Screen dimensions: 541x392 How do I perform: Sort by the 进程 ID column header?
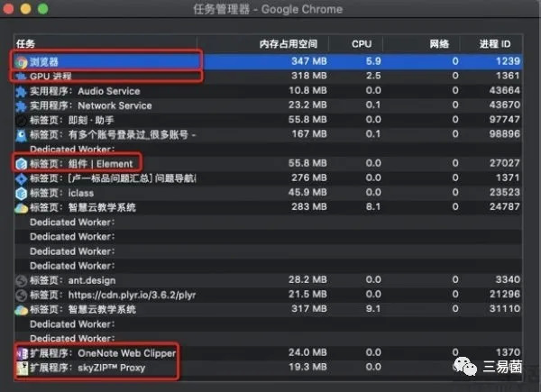491,44
